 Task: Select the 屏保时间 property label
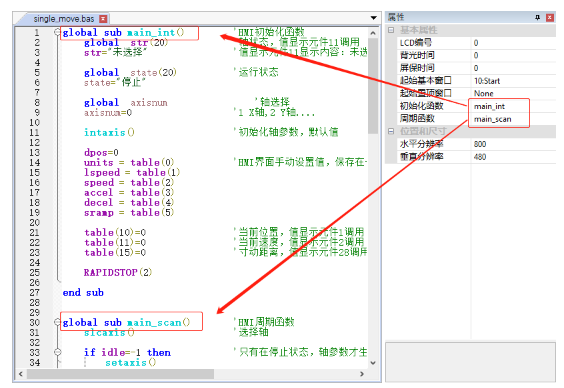[x=417, y=68]
